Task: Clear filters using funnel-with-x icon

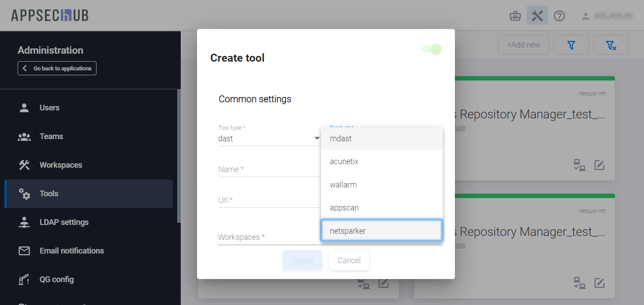Action: coord(610,45)
